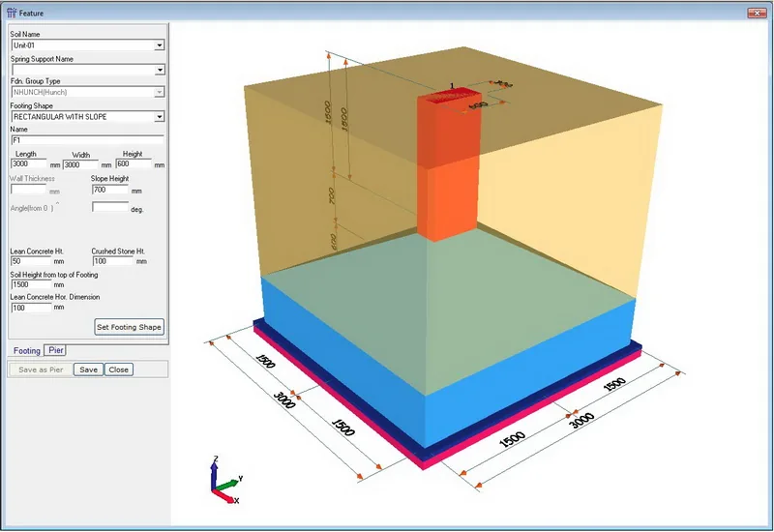The image size is (774, 532).
Task: Click the Soil Height from top field
Action: pyautogui.click(x=31, y=284)
